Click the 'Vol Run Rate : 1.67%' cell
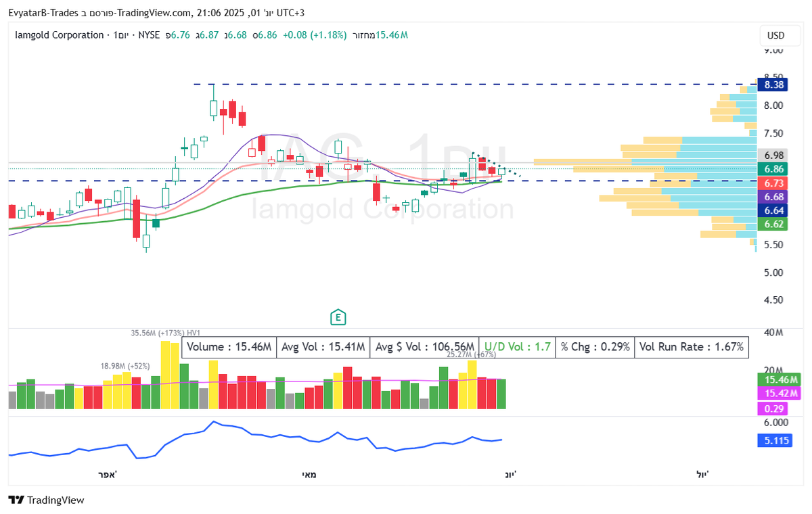The image size is (812, 514). (692, 347)
